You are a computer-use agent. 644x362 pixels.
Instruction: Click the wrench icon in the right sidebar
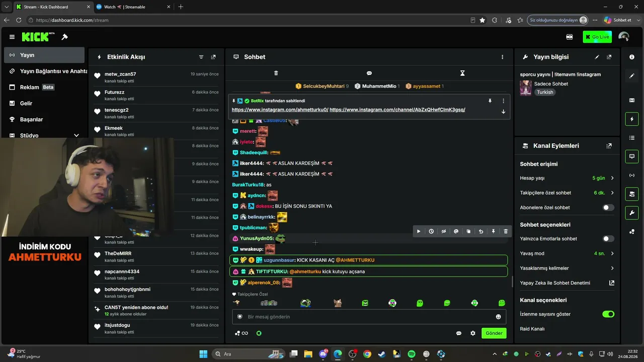click(x=632, y=213)
